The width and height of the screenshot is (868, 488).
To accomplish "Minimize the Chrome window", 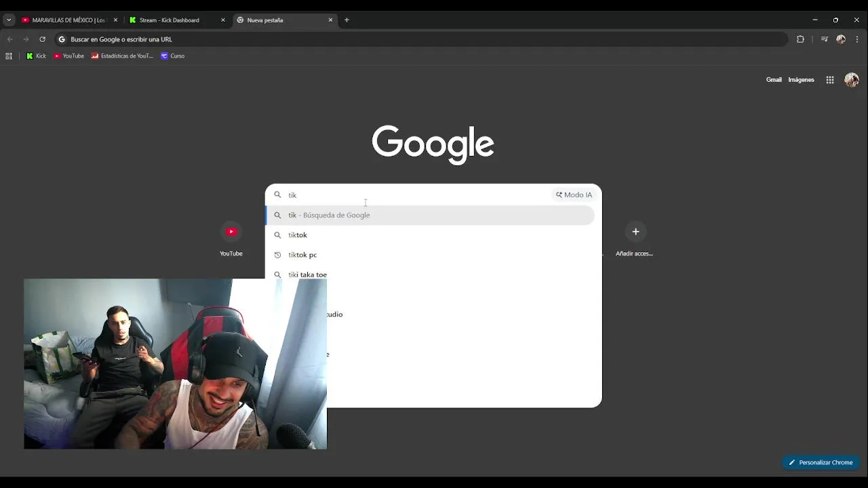I will [x=814, y=20].
